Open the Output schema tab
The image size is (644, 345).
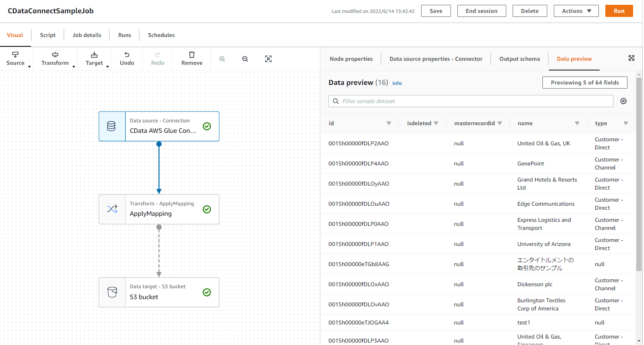coord(519,59)
